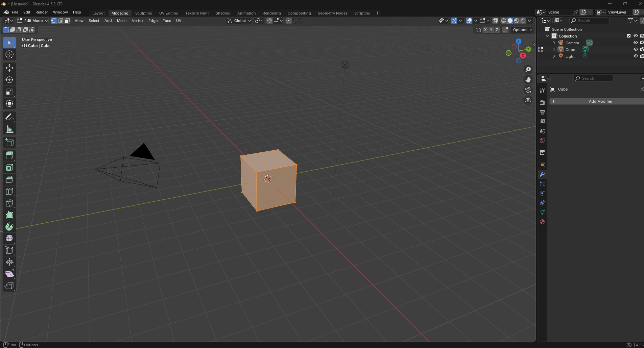The width and height of the screenshot is (644, 348).
Task: Uncheck the Collection exclude checkbox
Action: point(628,36)
